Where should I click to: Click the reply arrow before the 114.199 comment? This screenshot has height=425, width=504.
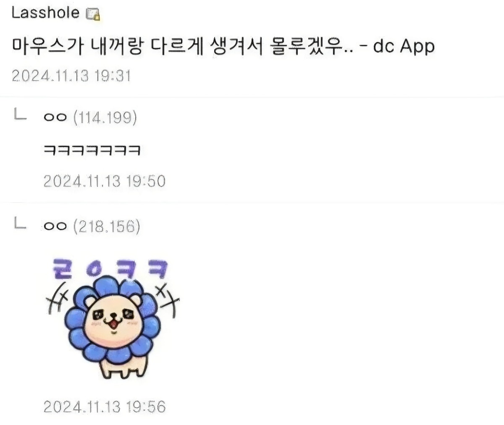point(20,115)
